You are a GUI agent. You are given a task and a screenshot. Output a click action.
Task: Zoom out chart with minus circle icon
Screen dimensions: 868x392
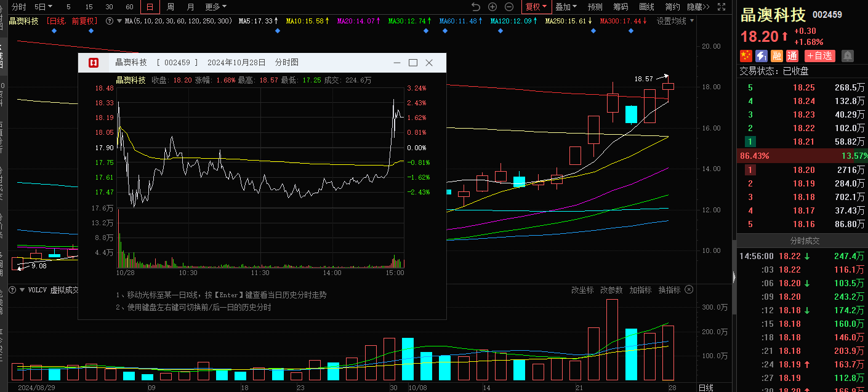509,7
